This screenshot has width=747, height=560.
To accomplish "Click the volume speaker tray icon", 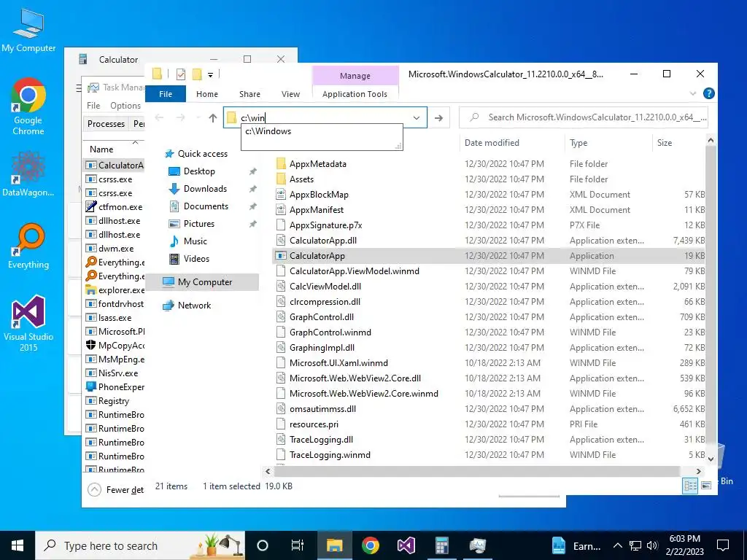I will (x=653, y=545).
